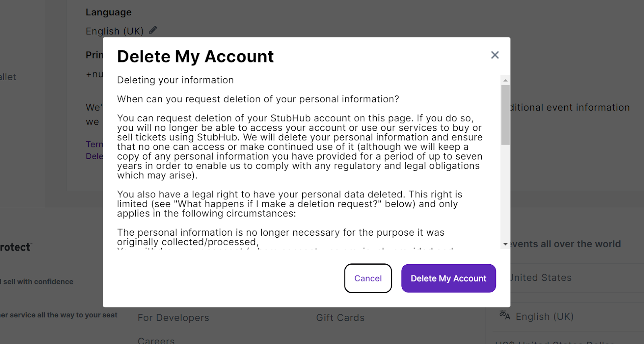Click the dialog scrollbar's up arrow
Screen dimensions: 644x344
click(x=506, y=80)
